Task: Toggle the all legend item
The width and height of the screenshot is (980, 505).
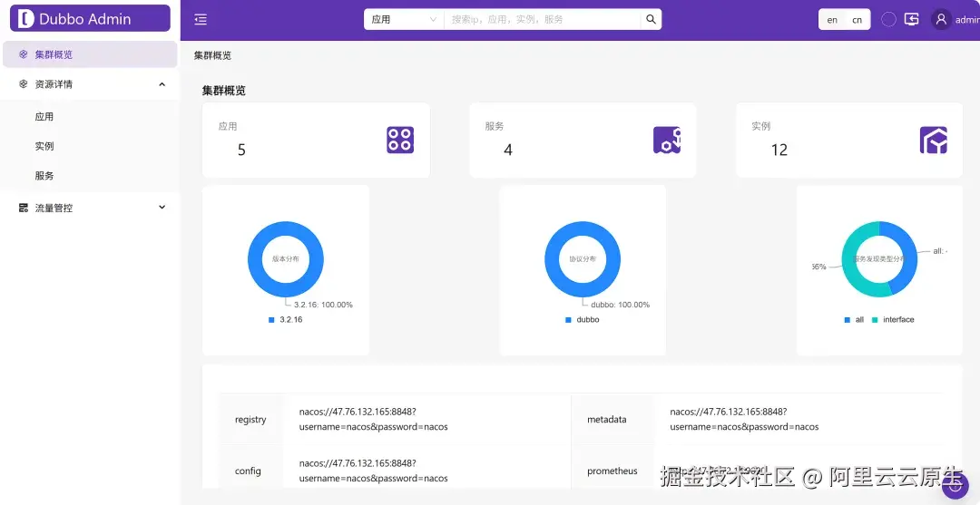Action: pyautogui.click(x=854, y=320)
